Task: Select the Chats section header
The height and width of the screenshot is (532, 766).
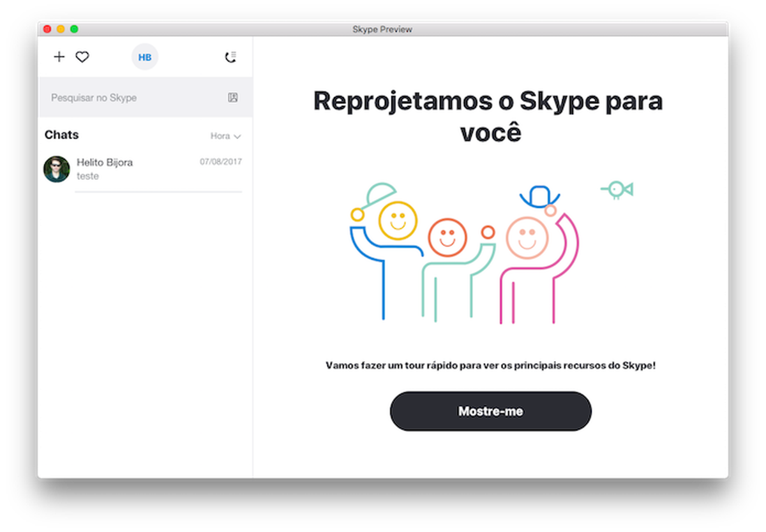Action: pos(61,135)
